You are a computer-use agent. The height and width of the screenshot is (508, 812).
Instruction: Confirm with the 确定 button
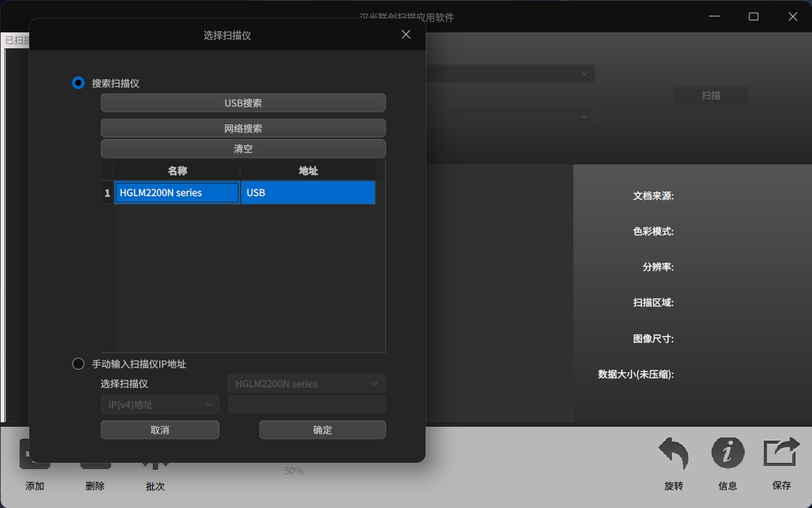click(322, 430)
